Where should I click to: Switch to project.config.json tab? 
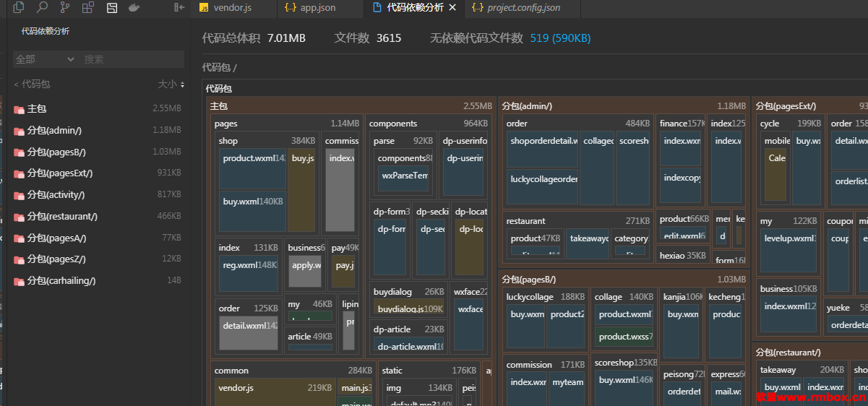point(515,8)
